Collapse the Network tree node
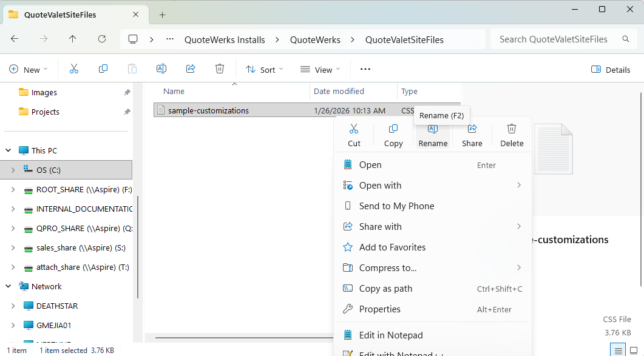Screen dimensions: 644x356 click(x=9, y=287)
